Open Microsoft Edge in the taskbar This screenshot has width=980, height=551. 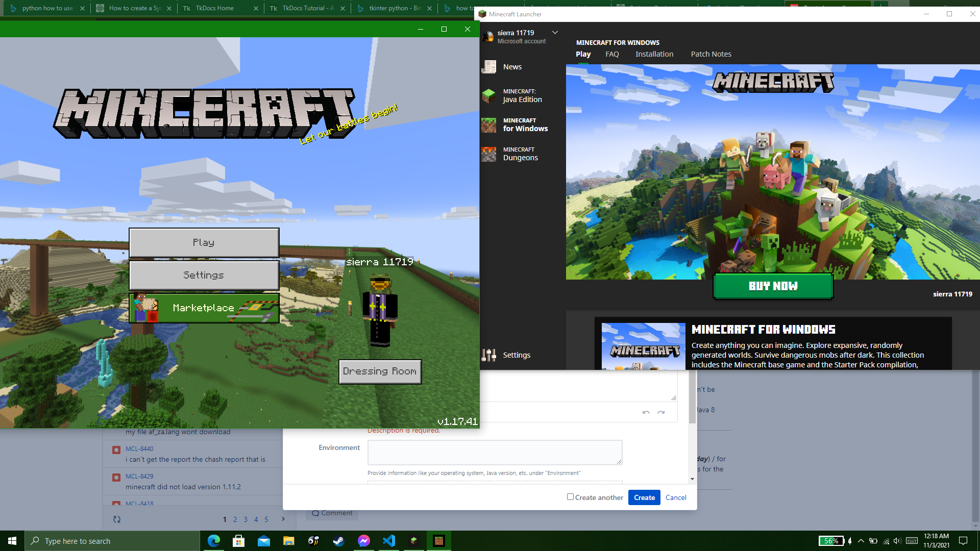point(213,541)
